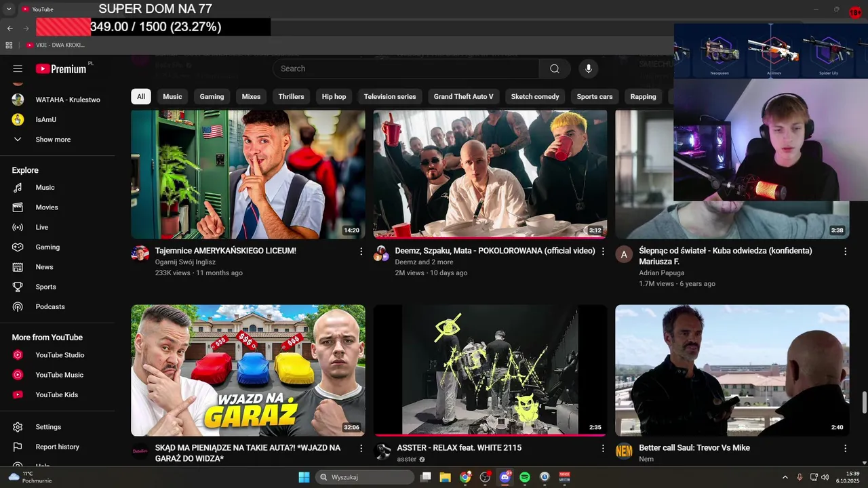Screen dimensions: 868x488
Task: Start voice search with microphone icon
Action: click(589, 68)
